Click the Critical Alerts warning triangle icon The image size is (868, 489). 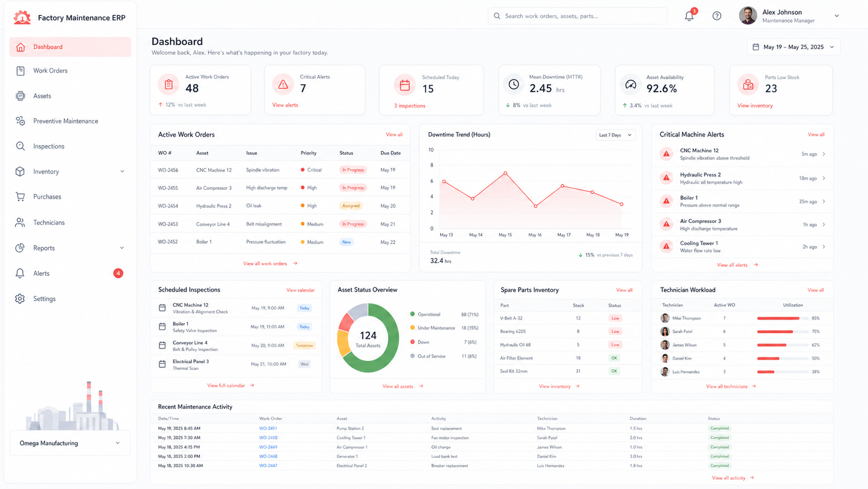283,84
